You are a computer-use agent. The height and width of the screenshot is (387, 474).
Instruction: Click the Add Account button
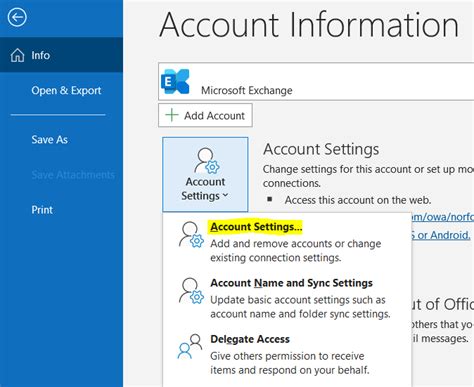[205, 115]
